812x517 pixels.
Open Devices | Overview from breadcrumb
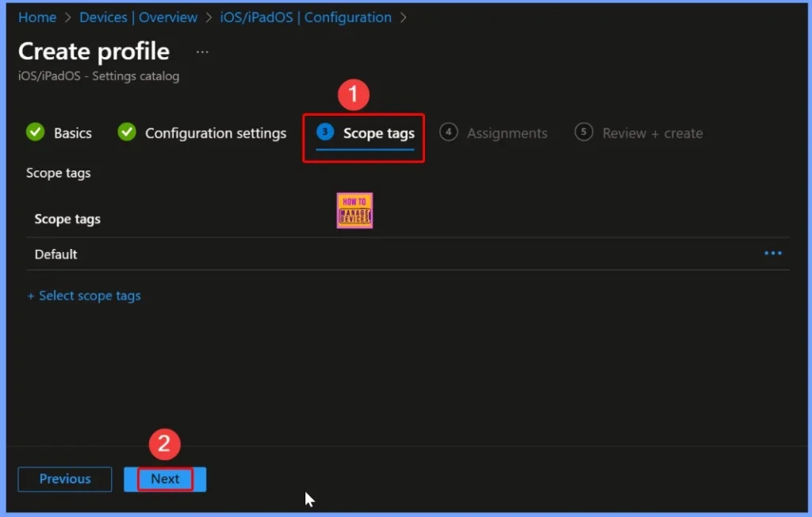(138, 17)
